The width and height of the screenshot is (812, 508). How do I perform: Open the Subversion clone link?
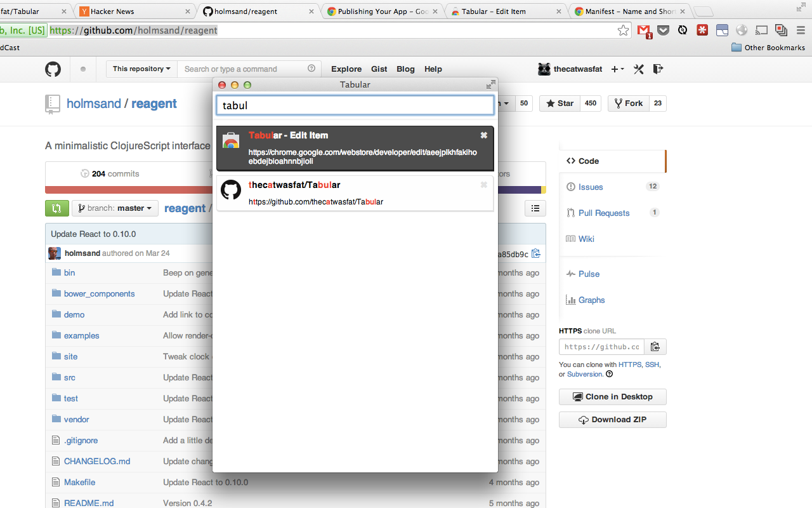(x=585, y=374)
